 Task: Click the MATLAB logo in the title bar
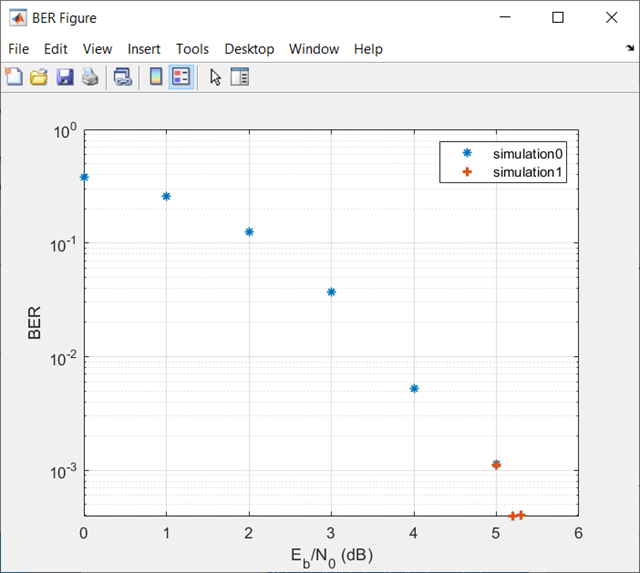point(18,18)
